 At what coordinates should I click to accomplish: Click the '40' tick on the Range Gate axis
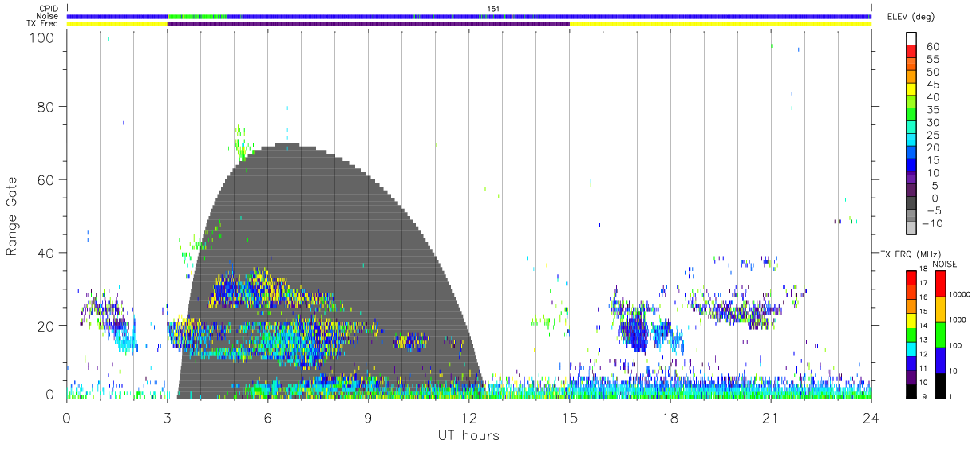47,253
